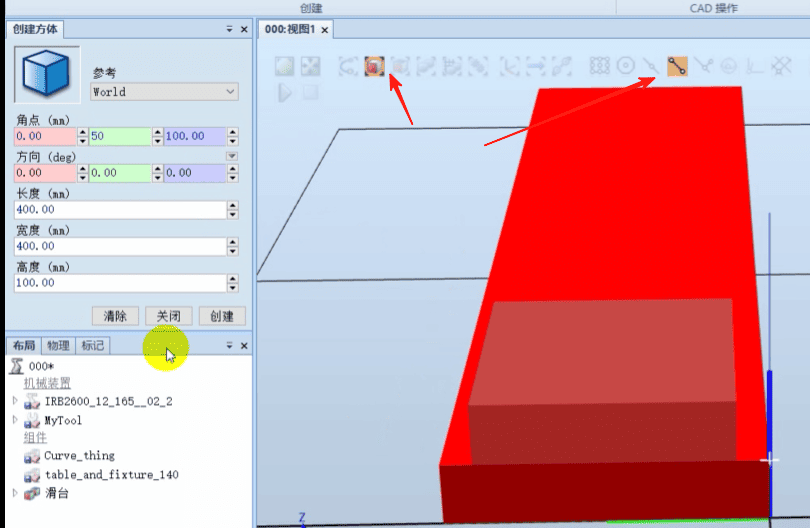
Task: Switch to Body Selection level
Action: point(400,66)
